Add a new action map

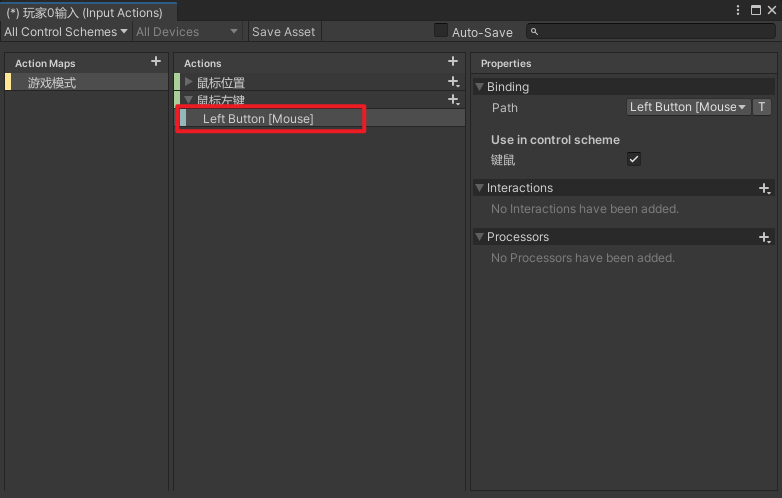[155, 62]
